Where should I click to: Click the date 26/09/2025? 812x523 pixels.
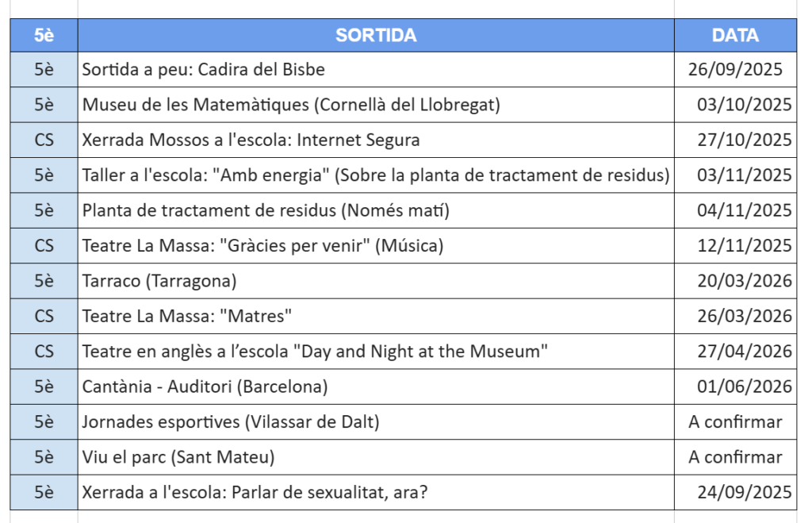(735, 70)
